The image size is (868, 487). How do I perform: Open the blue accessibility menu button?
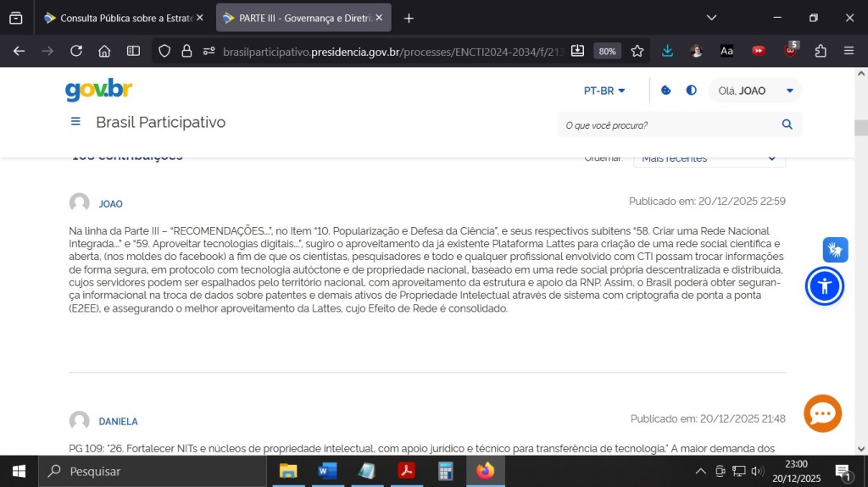824,286
